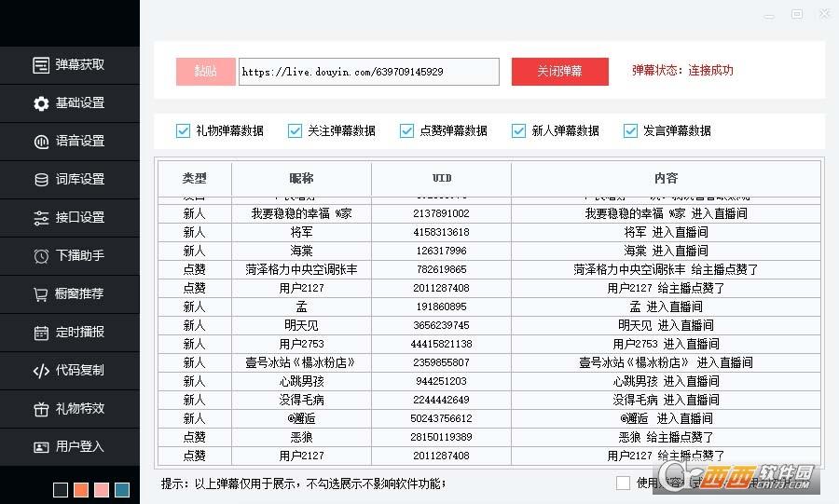Go to 语音设置 menu label
This screenshot has height=504, width=839.
coord(80,141)
